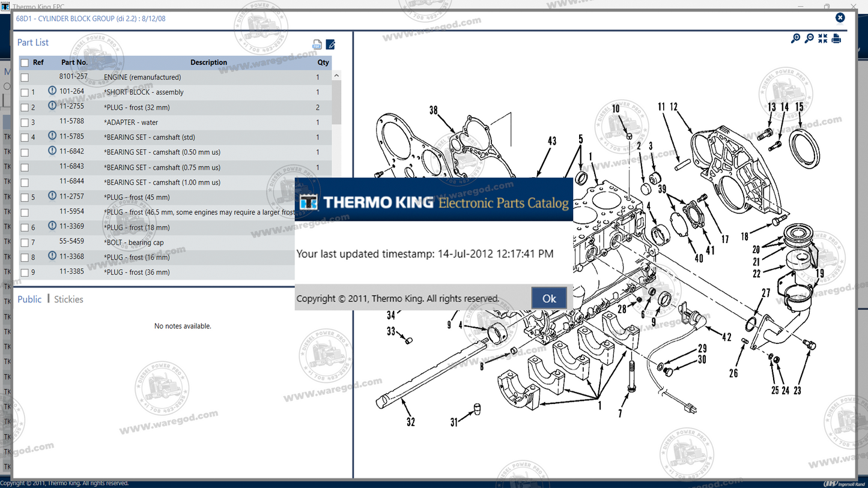
Task: Click the pencil edit icon near Part List
Action: click(x=330, y=44)
